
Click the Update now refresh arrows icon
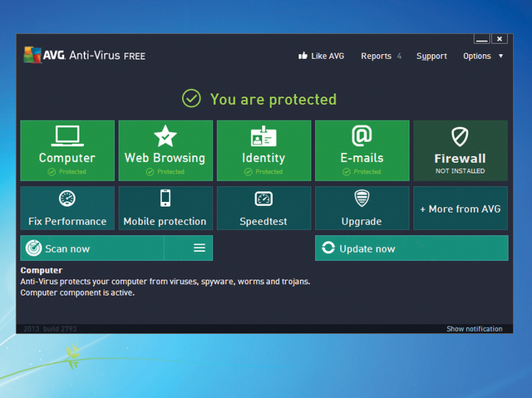tap(328, 248)
